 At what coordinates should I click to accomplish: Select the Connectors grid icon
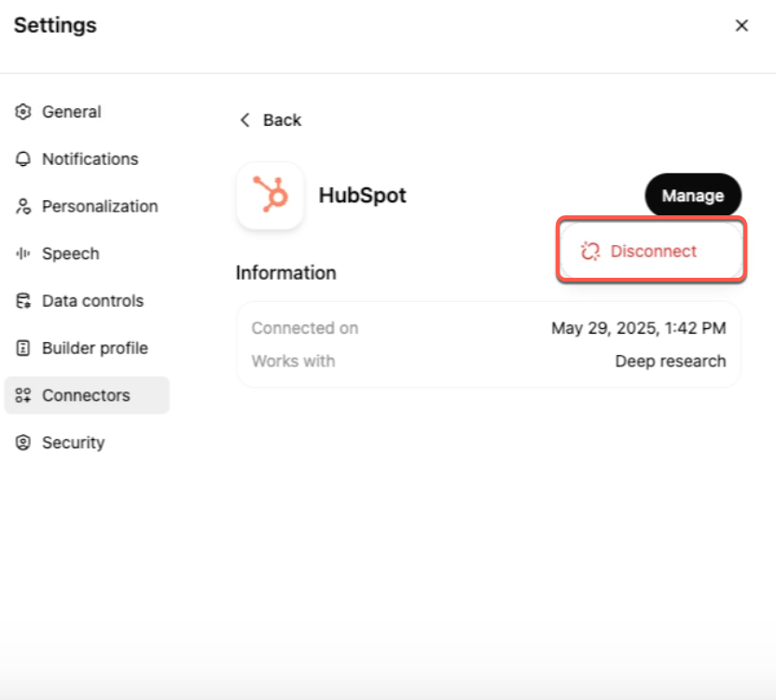[22, 395]
